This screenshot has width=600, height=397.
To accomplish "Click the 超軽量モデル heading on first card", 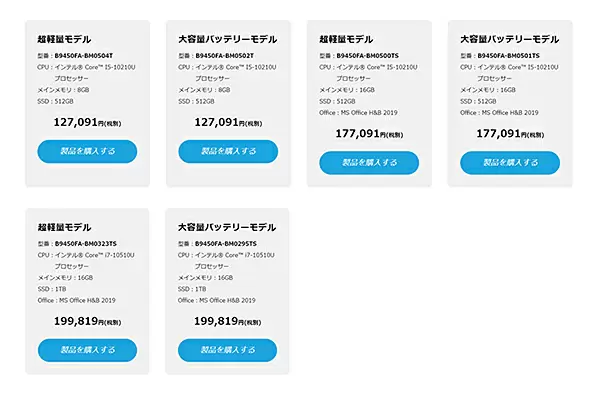I will (x=64, y=39).
